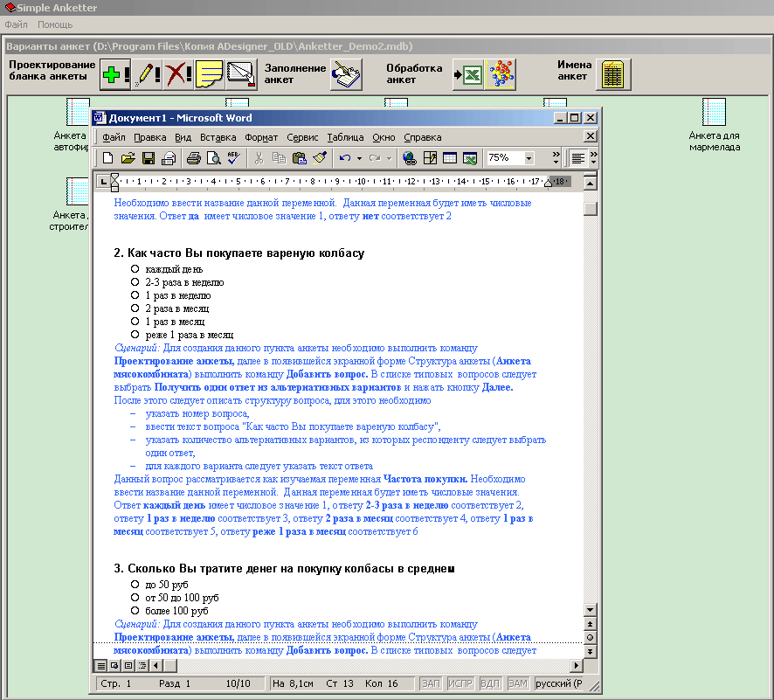The height and width of the screenshot is (700, 774).
Task: Click the Next page double-arrow button
Action: click(x=590, y=652)
